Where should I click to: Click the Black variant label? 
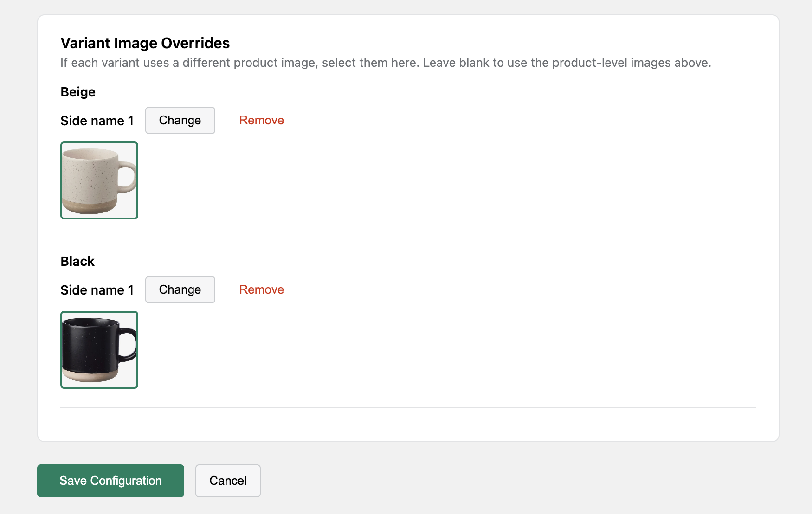77,261
